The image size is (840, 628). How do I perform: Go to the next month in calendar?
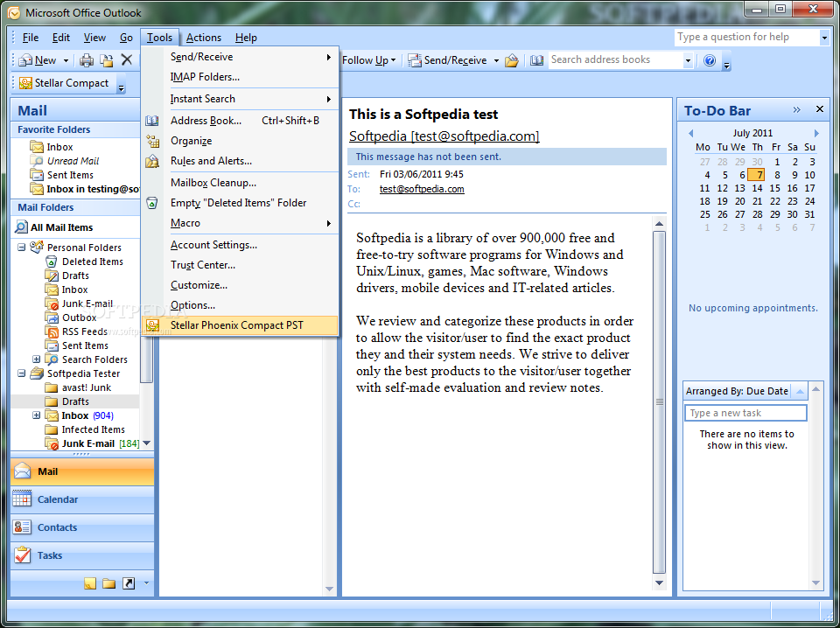pos(816,133)
